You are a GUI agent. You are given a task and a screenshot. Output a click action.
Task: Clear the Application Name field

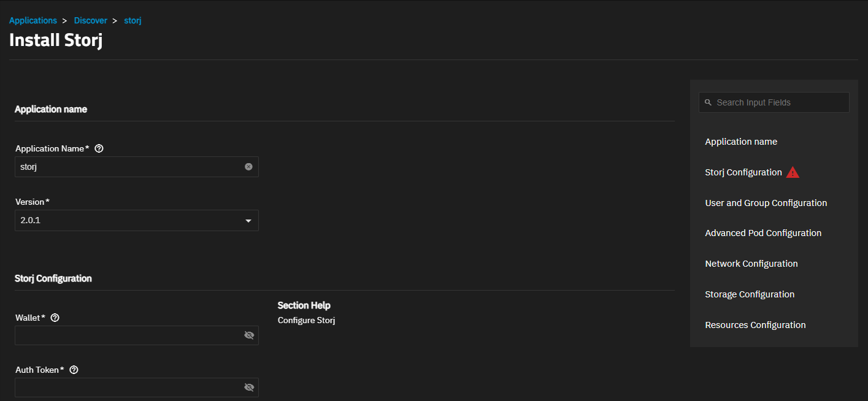pyautogui.click(x=248, y=166)
